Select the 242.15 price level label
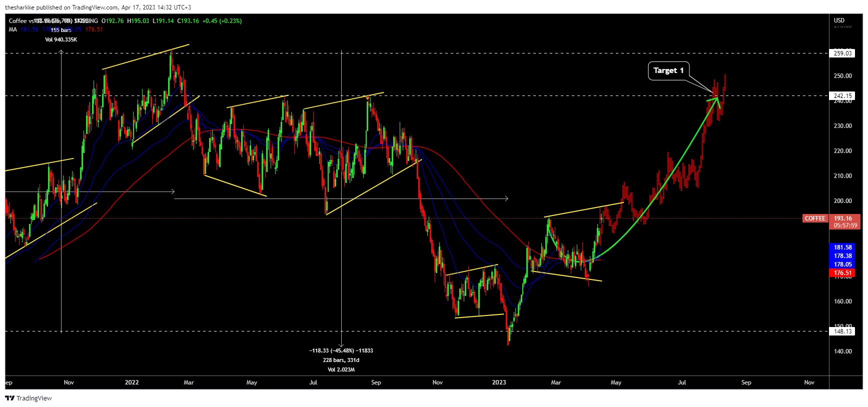This screenshot has width=868, height=407. pos(842,95)
